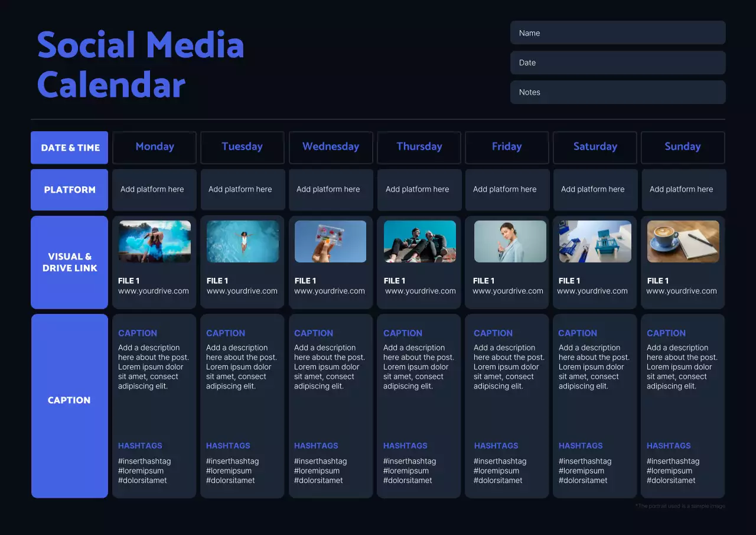Click the Date input field
Screen dimensions: 756x535
click(618, 62)
